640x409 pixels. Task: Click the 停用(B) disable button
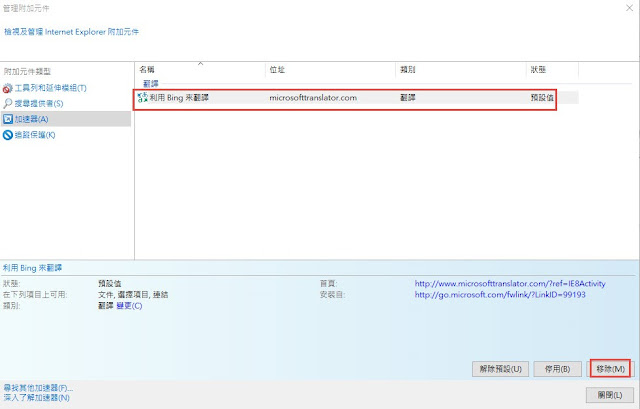click(x=558, y=369)
